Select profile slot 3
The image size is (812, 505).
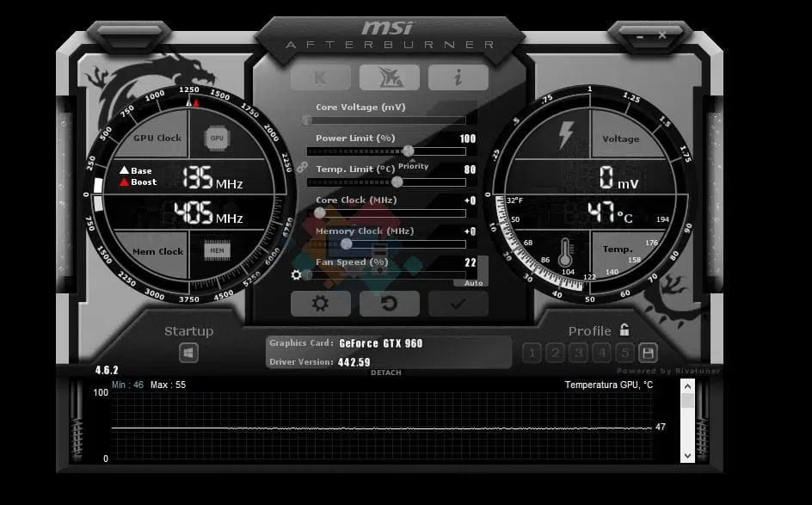(x=578, y=354)
